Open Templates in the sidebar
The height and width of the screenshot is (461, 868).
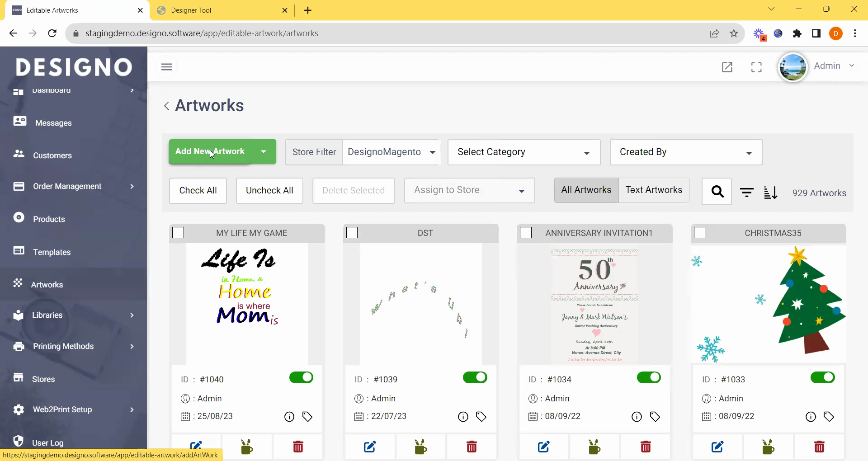52,252
